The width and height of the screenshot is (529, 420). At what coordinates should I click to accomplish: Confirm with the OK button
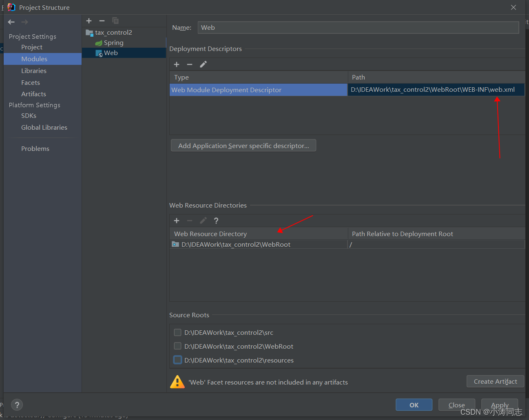[414, 405]
